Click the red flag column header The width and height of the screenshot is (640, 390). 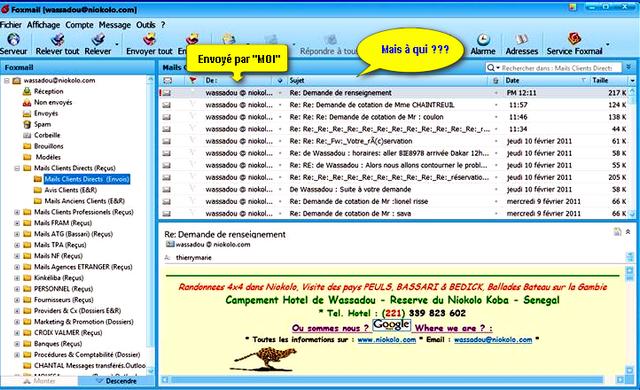coord(193,80)
